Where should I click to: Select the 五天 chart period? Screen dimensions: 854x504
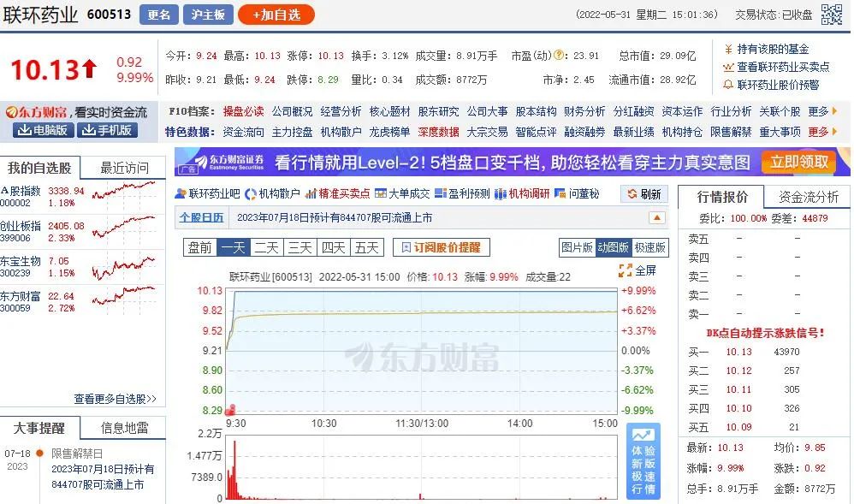(x=366, y=247)
